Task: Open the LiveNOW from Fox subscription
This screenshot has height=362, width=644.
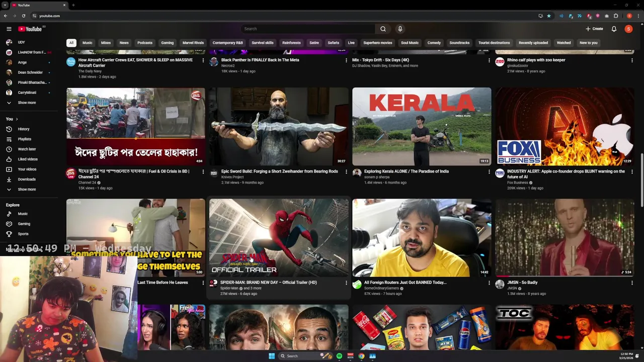Action: pyautogui.click(x=32, y=52)
